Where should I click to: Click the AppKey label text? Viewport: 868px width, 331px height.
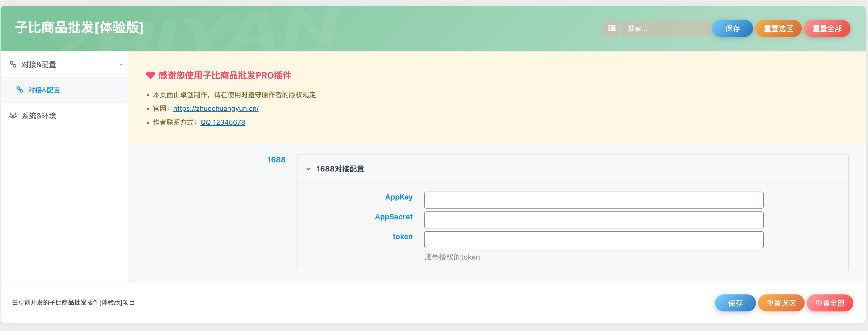399,197
